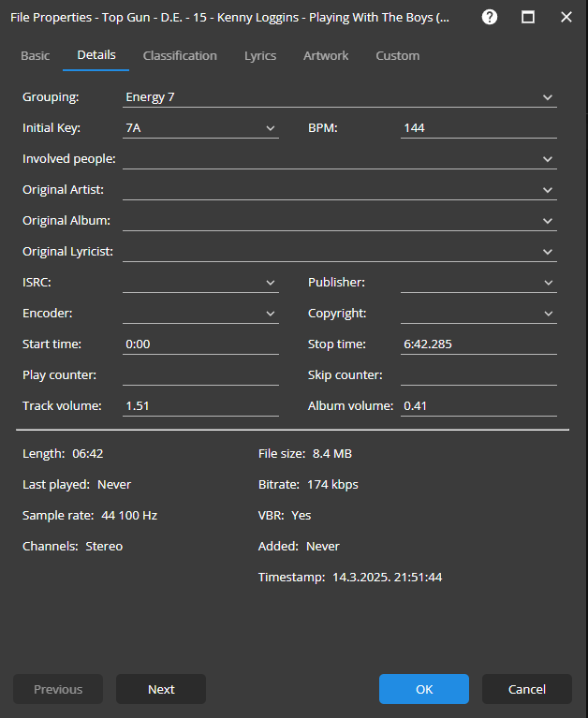Click the BPM input field
This screenshot has height=718, width=588.
[x=478, y=128]
